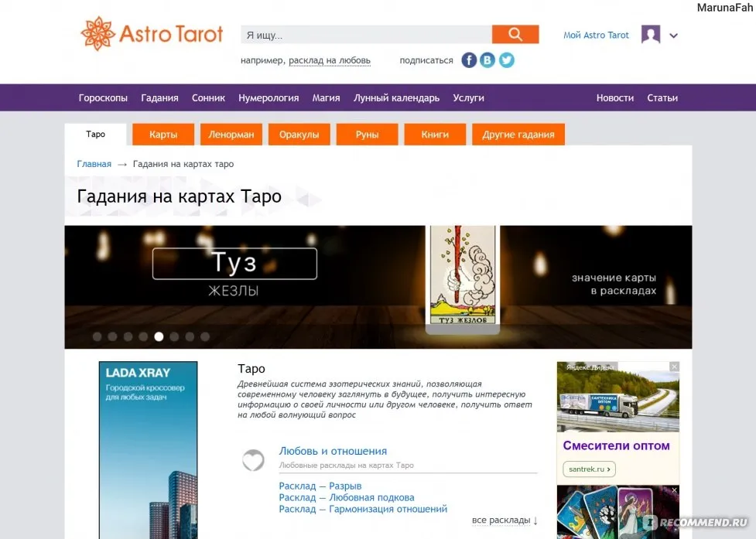Image resolution: width=756 pixels, height=539 pixels.
Task: Open the Сонник menu
Action: point(208,97)
